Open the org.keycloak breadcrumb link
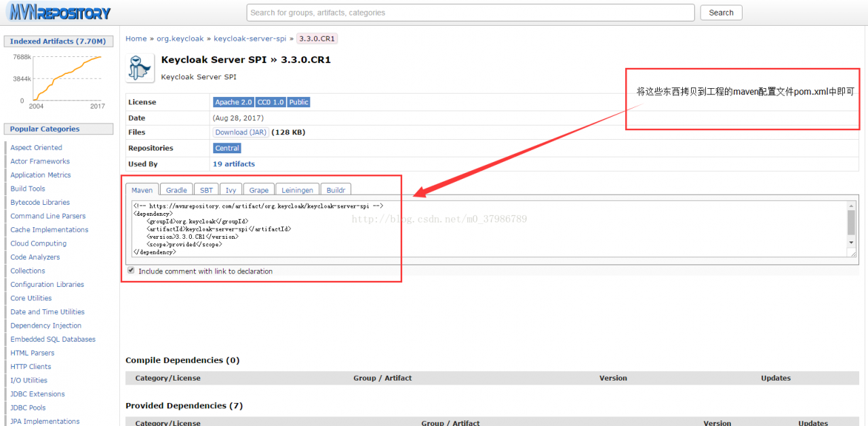This screenshot has height=426, width=868. coord(180,39)
